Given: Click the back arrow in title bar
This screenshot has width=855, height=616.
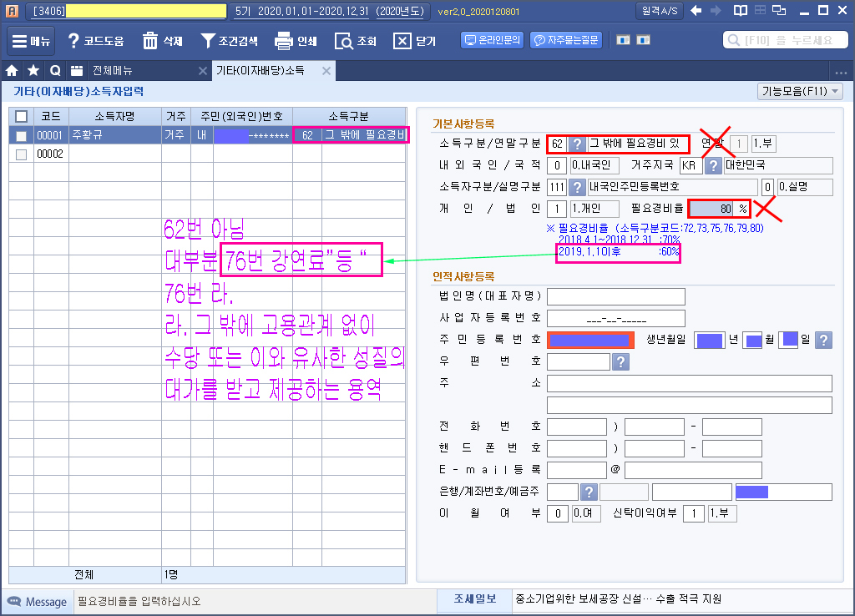Looking at the screenshot, I should click(696, 10).
